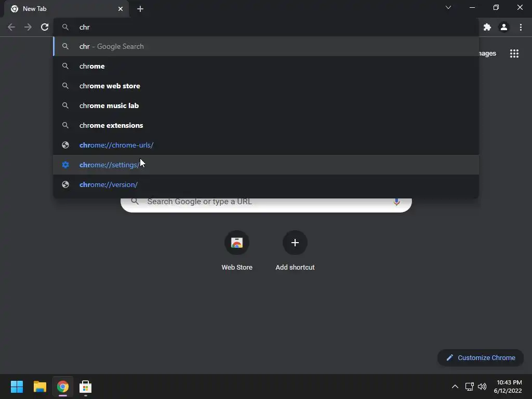This screenshot has width=532, height=399.
Task: Open a new tab with the plus button
Action: coord(140,9)
